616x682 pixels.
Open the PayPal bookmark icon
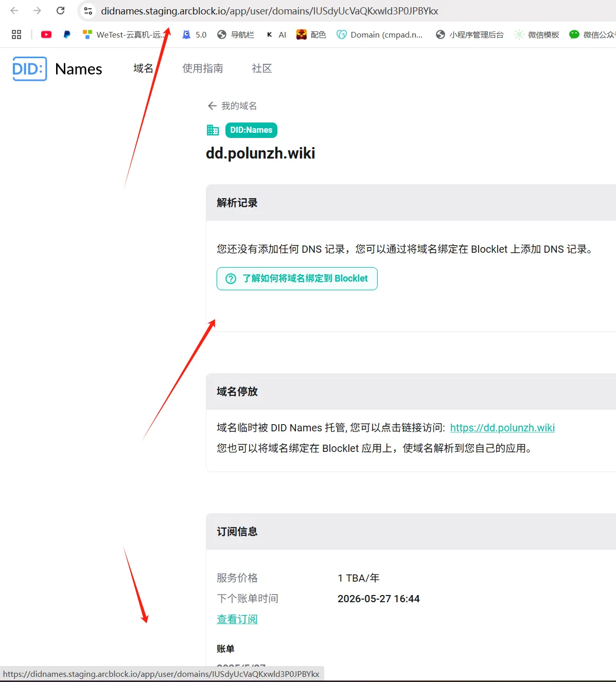coord(67,34)
